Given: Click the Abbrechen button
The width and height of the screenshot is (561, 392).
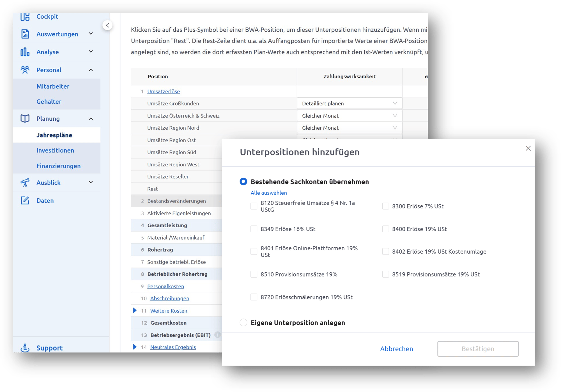Looking at the screenshot, I should (396, 349).
